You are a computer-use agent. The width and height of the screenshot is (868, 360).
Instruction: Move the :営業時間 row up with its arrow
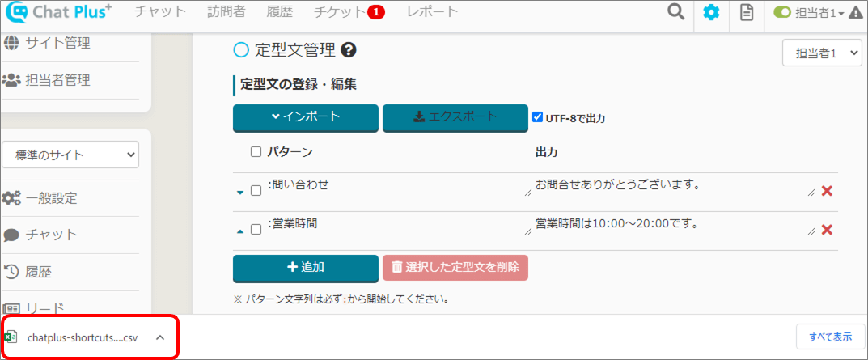(x=239, y=231)
